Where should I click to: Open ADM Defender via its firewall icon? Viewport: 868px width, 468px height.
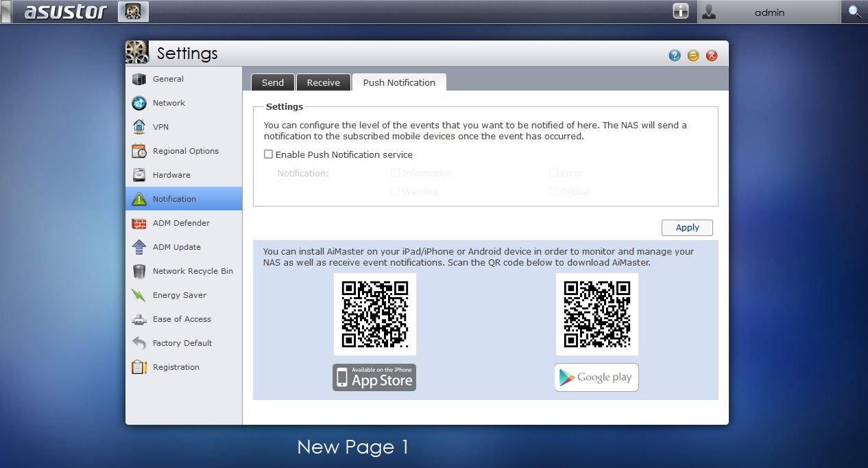coord(139,223)
